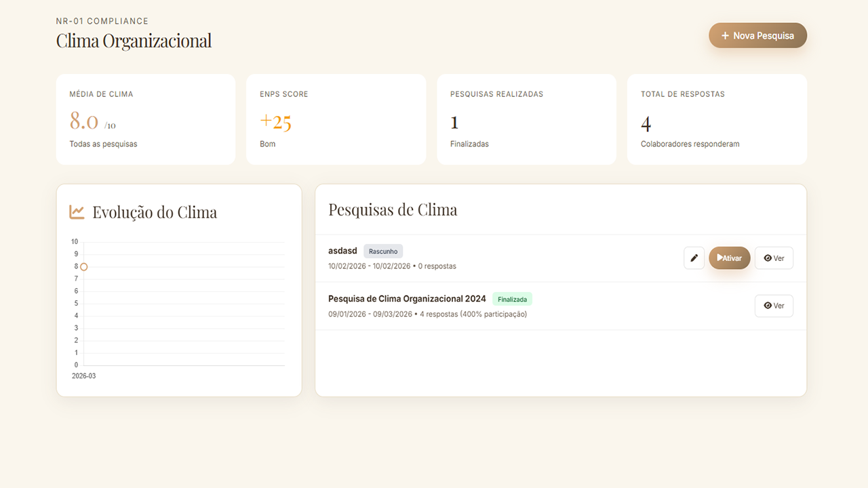Select the chart data point at value 8

(83, 267)
